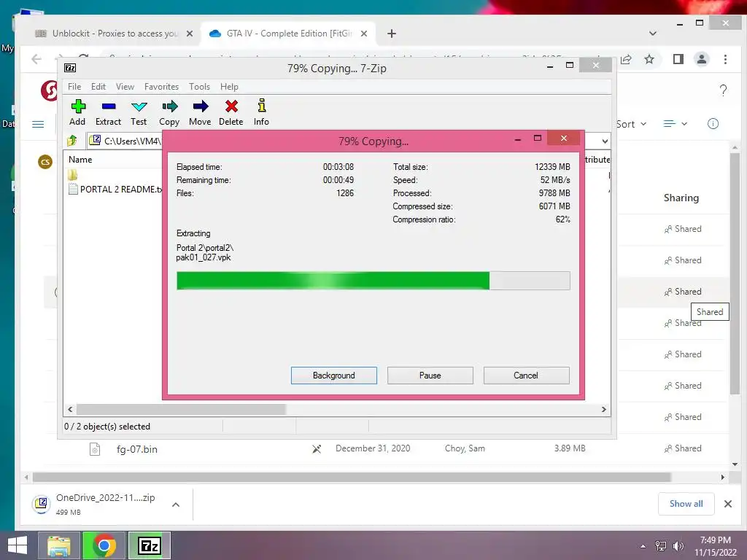Open File Explorer from the taskbar

(58, 545)
